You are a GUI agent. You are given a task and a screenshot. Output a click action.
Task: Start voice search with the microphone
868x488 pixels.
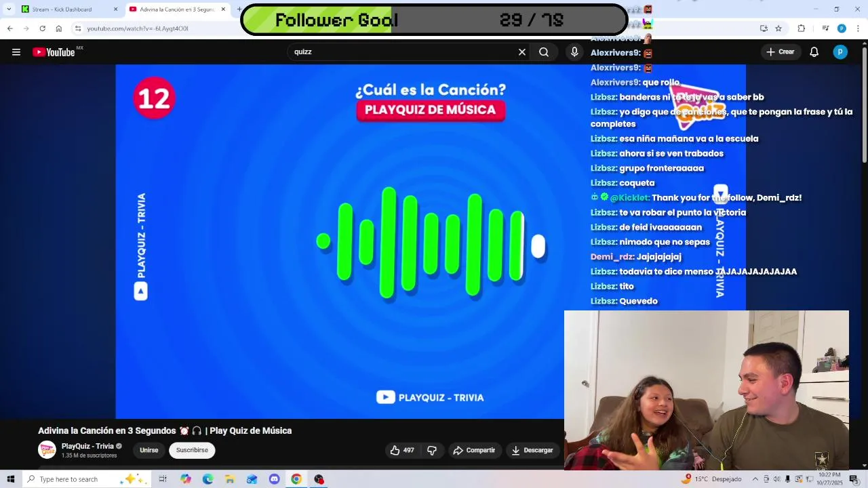pyautogui.click(x=574, y=52)
